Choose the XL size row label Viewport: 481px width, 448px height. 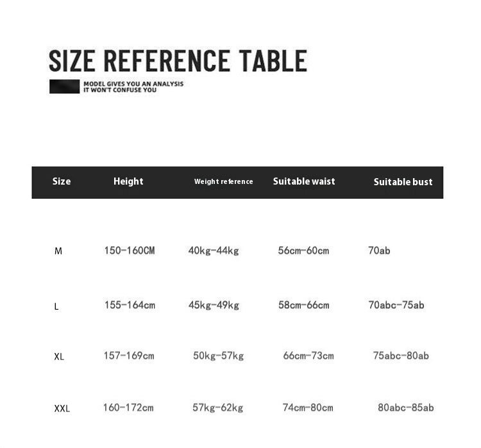click(59, 356)
